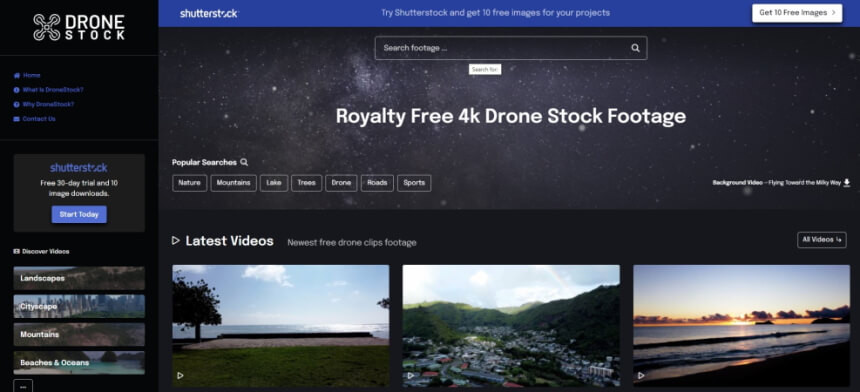The height and width of the screenshot is (392, 860).
Task: Click the Start Today button
Action: click(x=79, y=214)
